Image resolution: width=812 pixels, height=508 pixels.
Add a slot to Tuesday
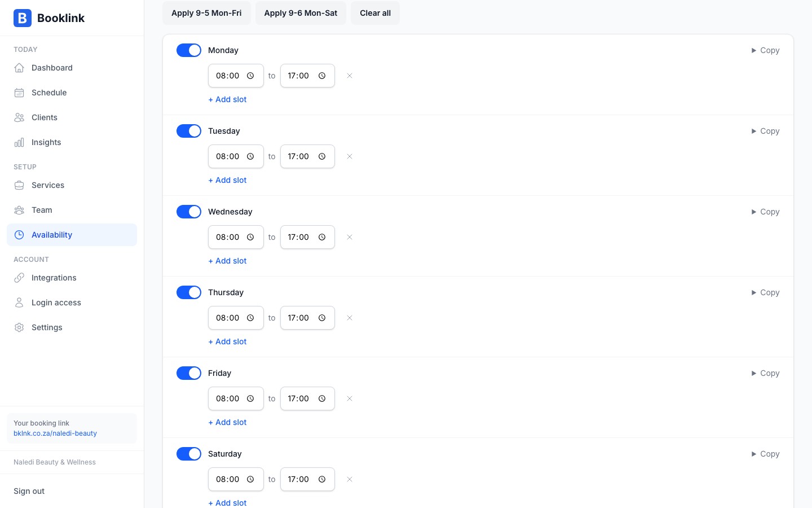pos(227,180)
